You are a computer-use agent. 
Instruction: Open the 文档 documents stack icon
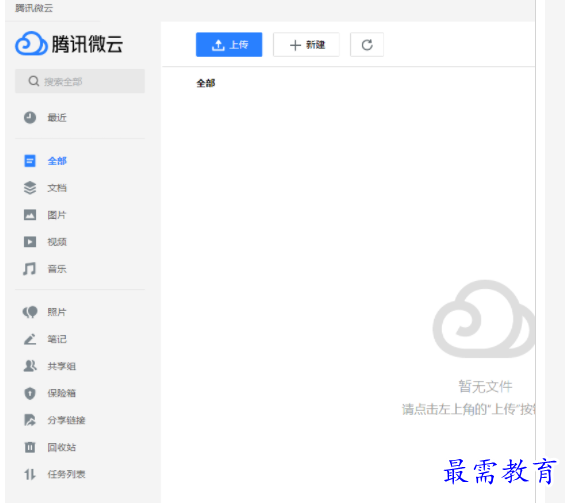[x=30, y=188]
